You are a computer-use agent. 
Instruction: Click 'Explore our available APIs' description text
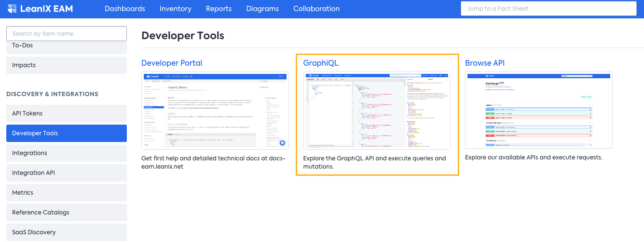pos(534,157)
